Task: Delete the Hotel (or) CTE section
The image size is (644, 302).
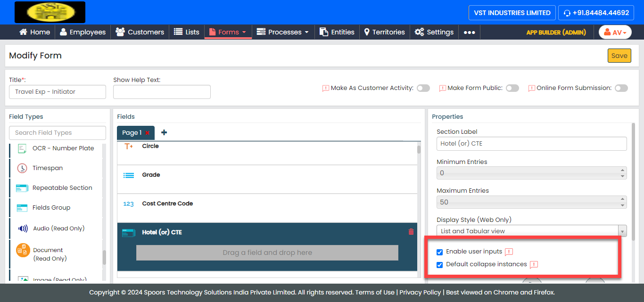Action: click(411, 232)
